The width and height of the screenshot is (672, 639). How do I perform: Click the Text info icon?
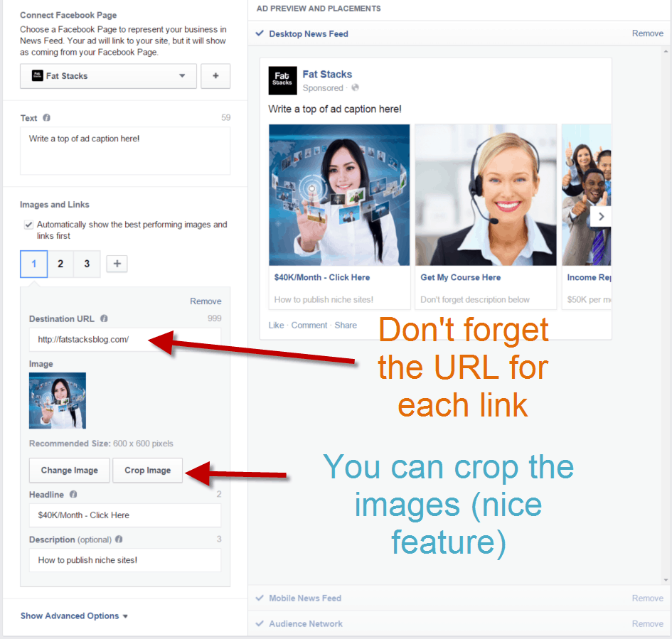(47, 118)
